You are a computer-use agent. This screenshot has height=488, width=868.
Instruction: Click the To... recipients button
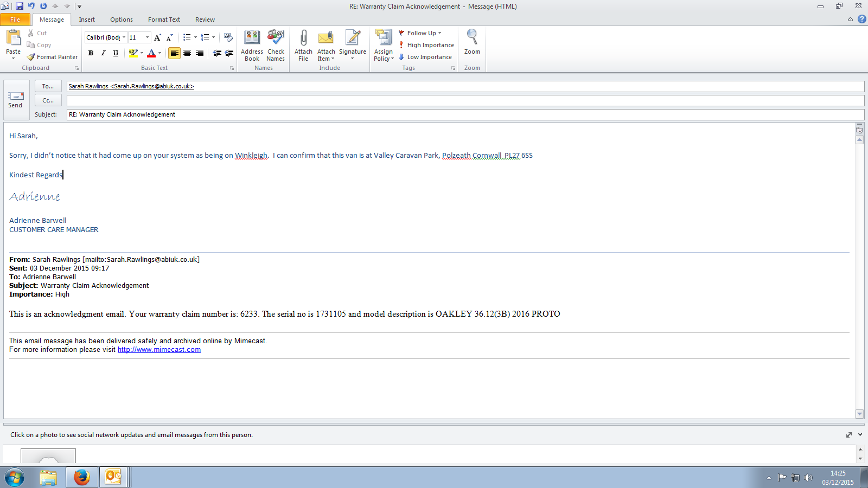48,86
